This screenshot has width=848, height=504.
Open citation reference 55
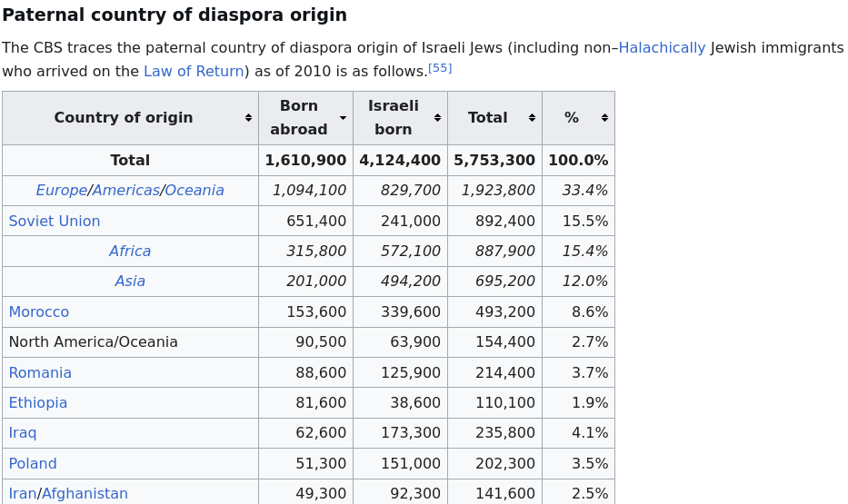coord(440,68)
